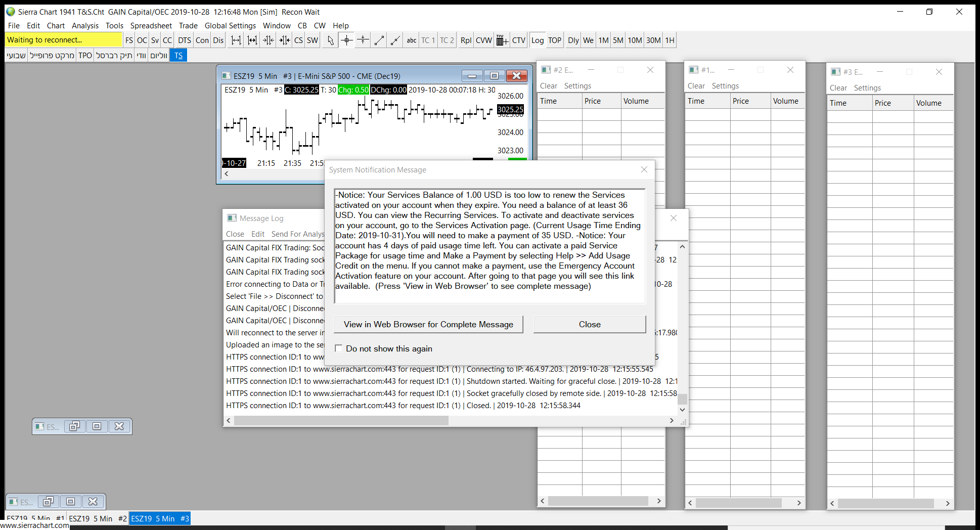The image size is (980, 530).
Task: Click Close in the Message Log menu
Action: (x=235, y=234)
